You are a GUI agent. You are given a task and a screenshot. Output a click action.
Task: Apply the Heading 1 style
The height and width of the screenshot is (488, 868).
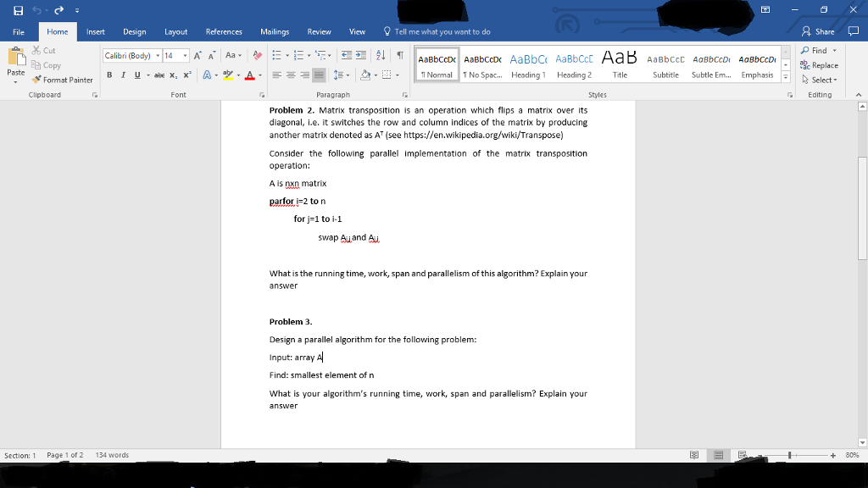point(528,64)
